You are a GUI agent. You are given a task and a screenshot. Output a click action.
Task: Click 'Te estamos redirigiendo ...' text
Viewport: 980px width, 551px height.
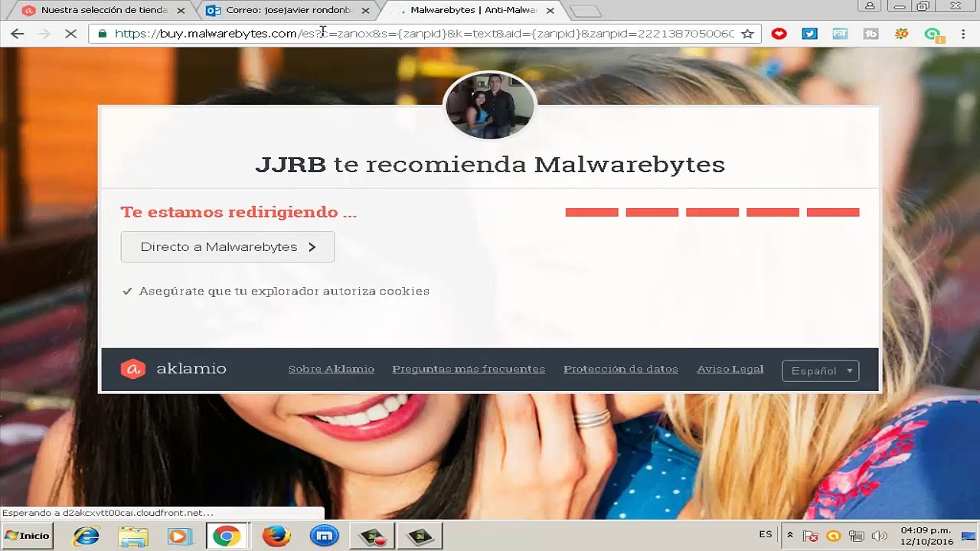[238, 212]
